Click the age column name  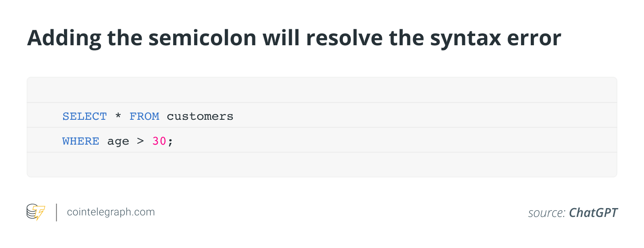click(x=118, y=142)
